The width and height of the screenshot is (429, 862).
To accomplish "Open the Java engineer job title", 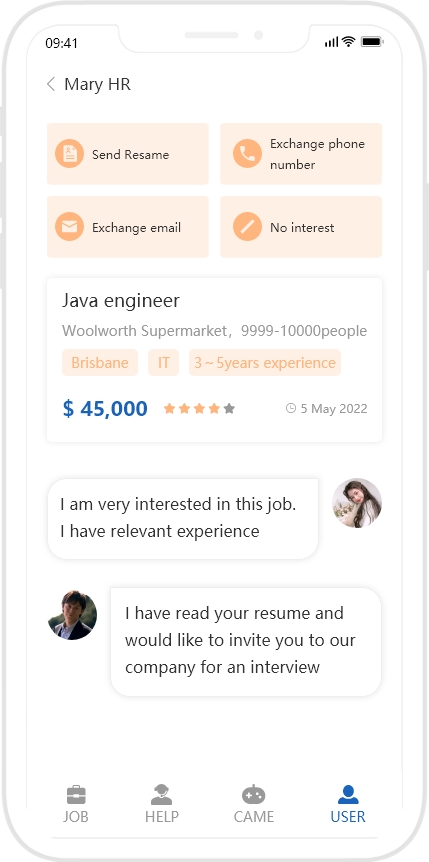I will 120,301.
